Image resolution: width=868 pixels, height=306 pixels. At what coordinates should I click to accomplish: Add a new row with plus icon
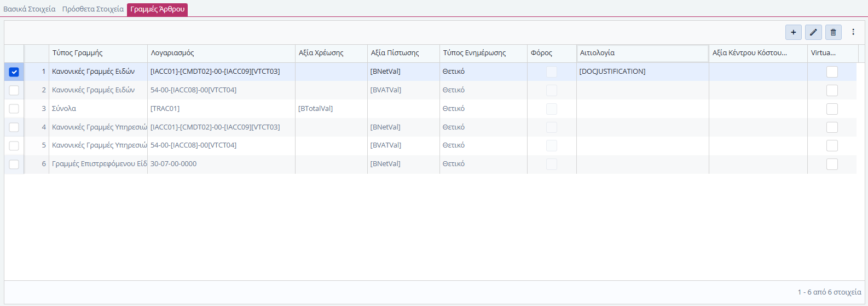(793, 32)
